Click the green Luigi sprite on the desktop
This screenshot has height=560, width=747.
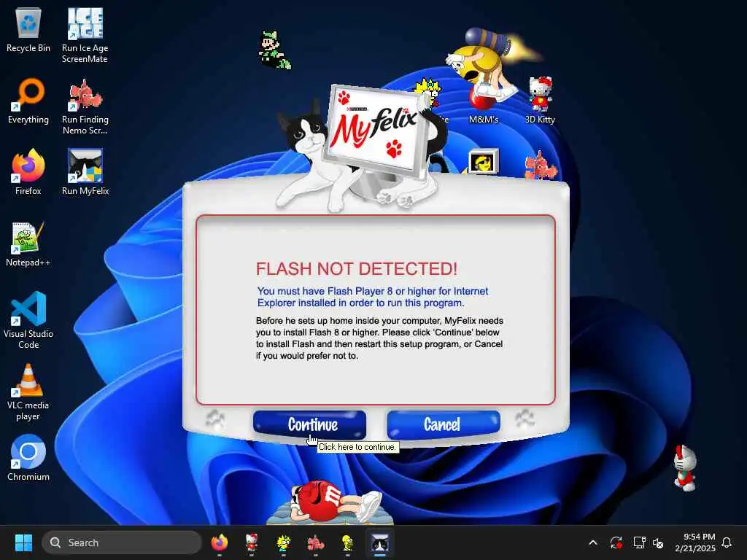274,50
